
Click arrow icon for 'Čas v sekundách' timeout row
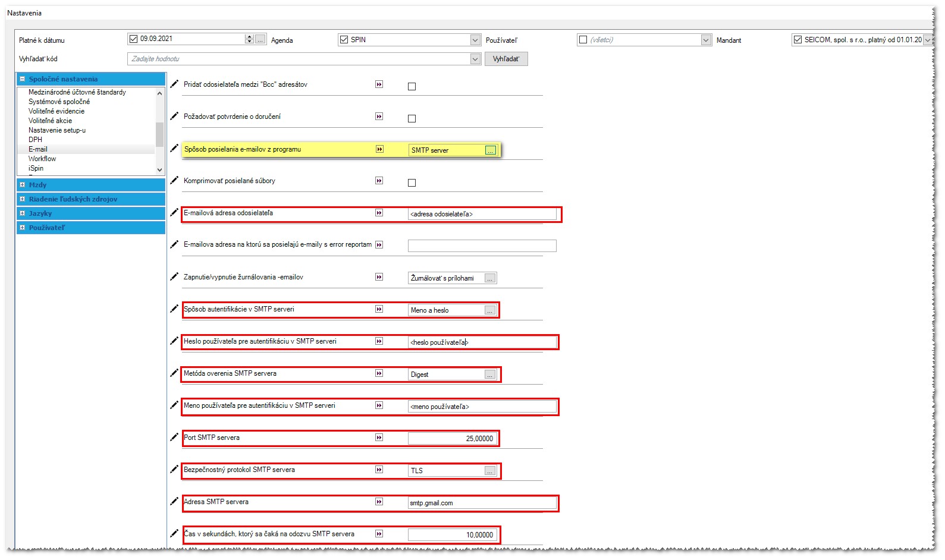(x=379, y=534)
